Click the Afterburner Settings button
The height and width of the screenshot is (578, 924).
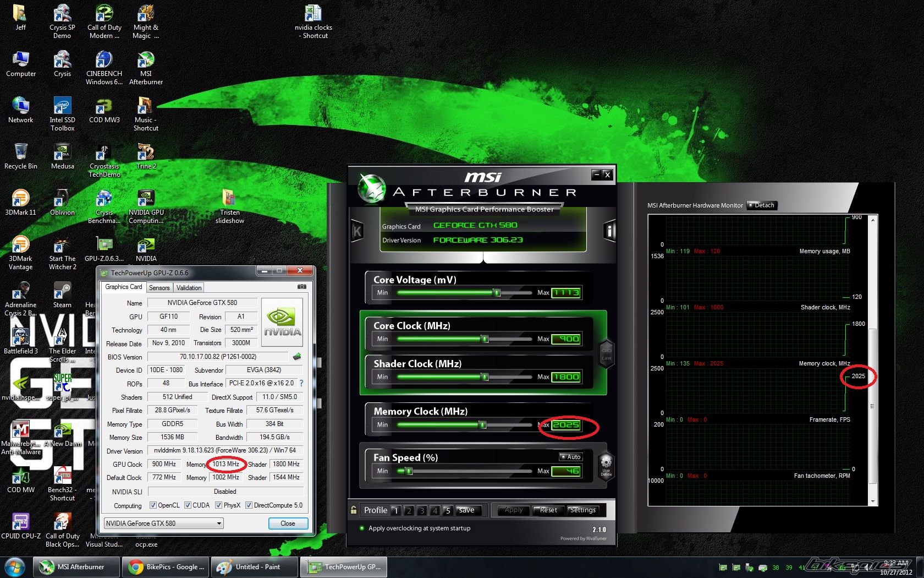(582, 510)
